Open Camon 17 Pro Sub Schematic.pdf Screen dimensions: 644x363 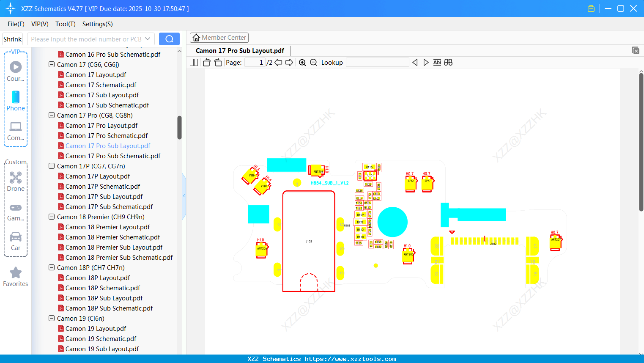tap(113, 156)
